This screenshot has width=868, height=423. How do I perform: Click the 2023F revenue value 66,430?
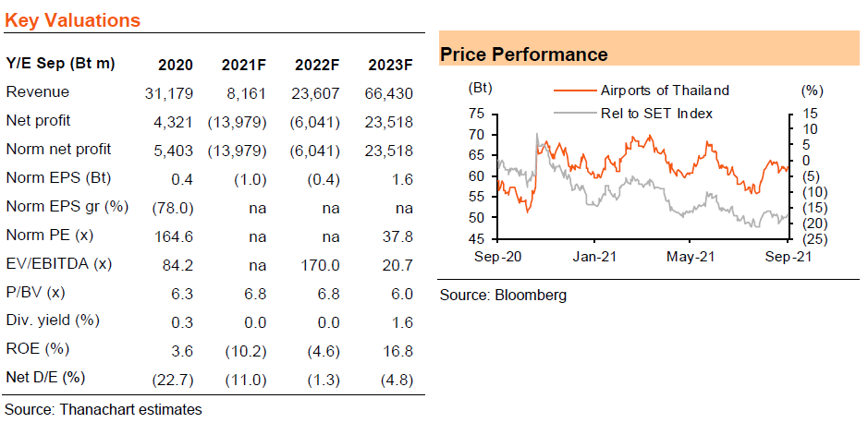click(390, 93)
